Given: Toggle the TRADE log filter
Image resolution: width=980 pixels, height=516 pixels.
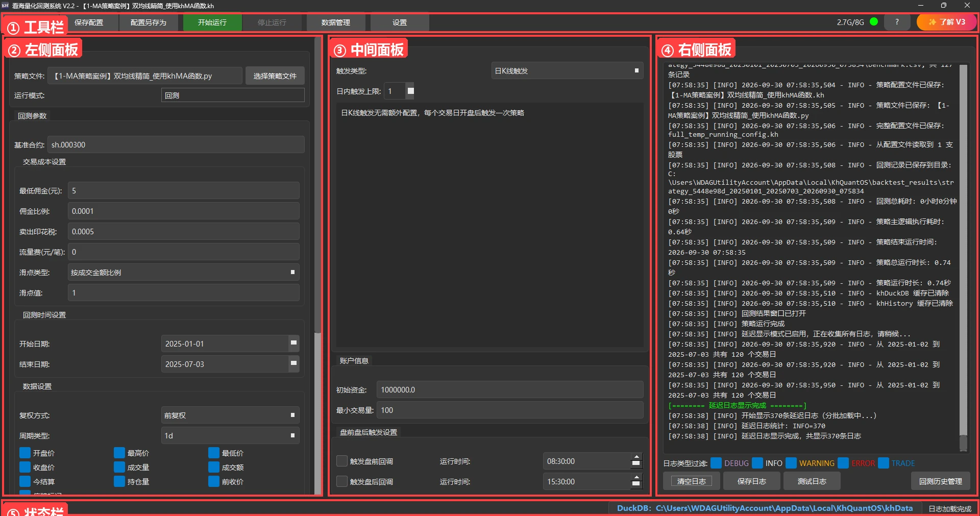Looking at the screenshot, I should click(884, 463).
